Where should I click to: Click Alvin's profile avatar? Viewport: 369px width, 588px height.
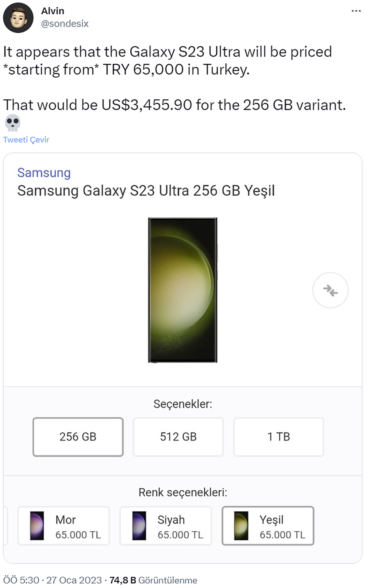point(18,18)
